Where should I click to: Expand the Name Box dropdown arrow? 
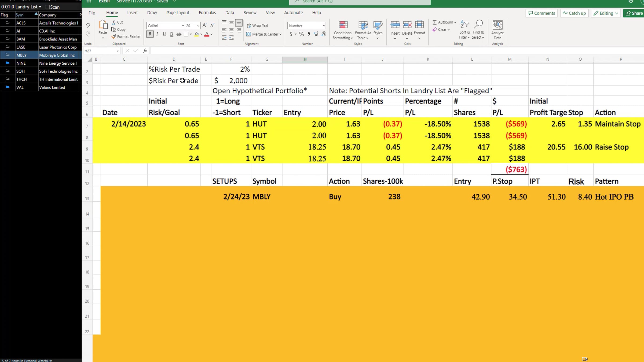coord(118,51)
